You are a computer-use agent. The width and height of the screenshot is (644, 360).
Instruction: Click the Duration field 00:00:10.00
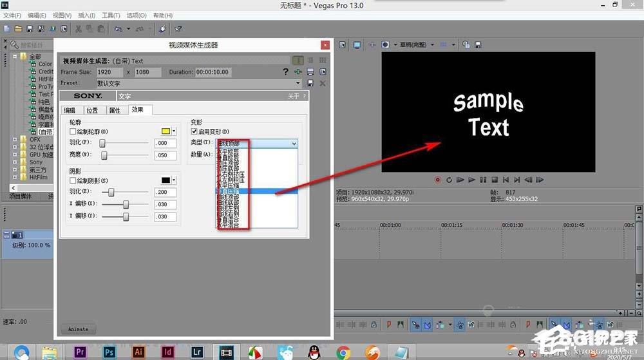tap(213, 72)
